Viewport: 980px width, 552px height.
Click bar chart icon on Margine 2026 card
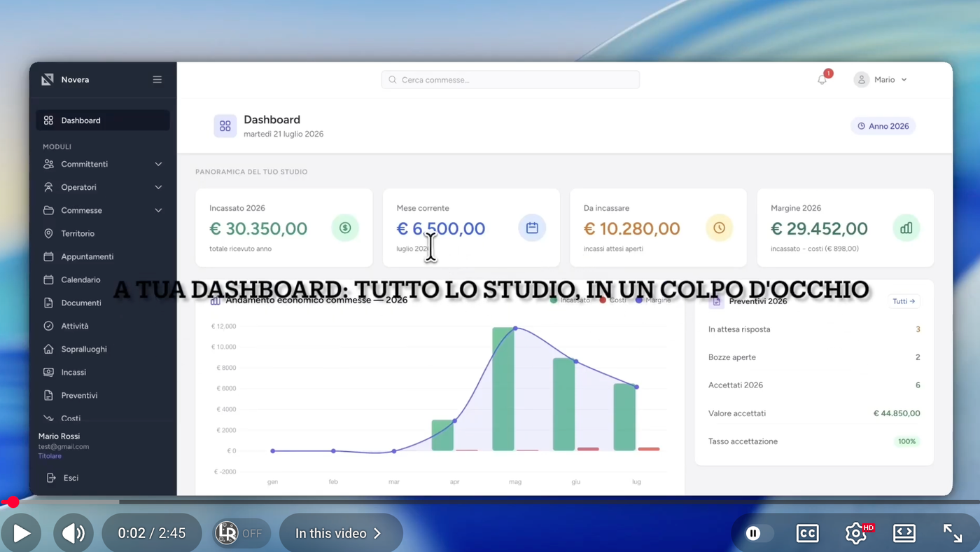906,228
